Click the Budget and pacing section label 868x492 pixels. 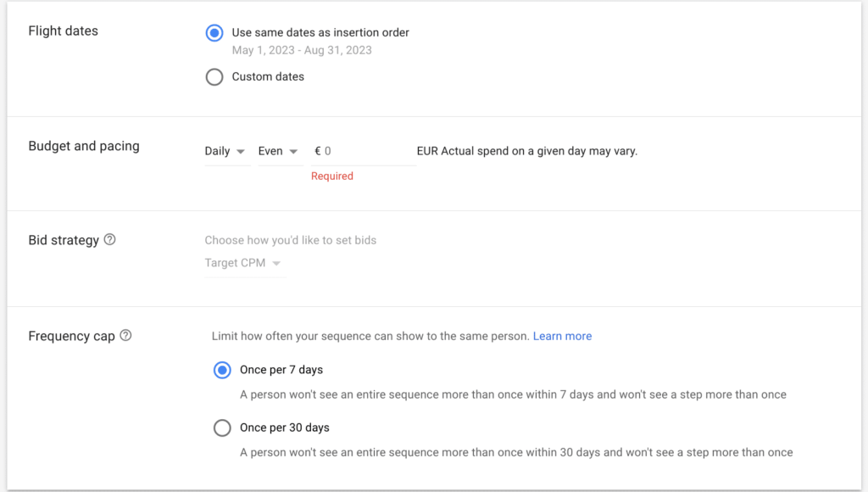[84, 146]
